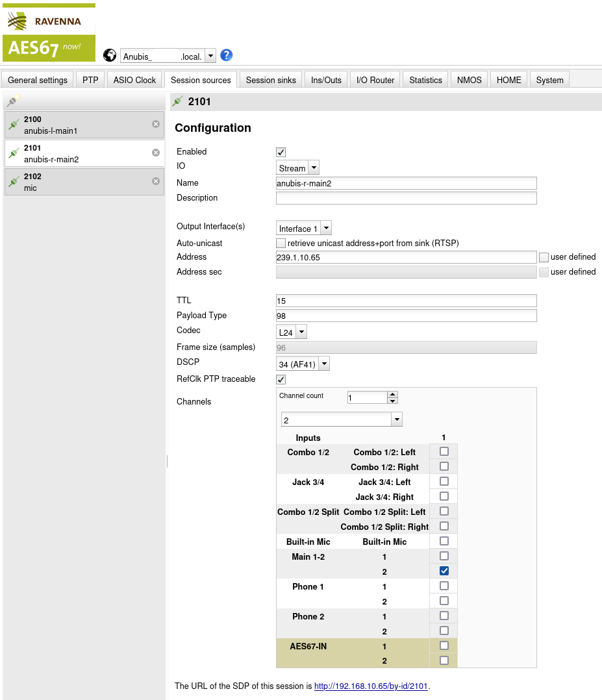Click the Description input field
Viewport: 602px width, 700px height.
407,198
